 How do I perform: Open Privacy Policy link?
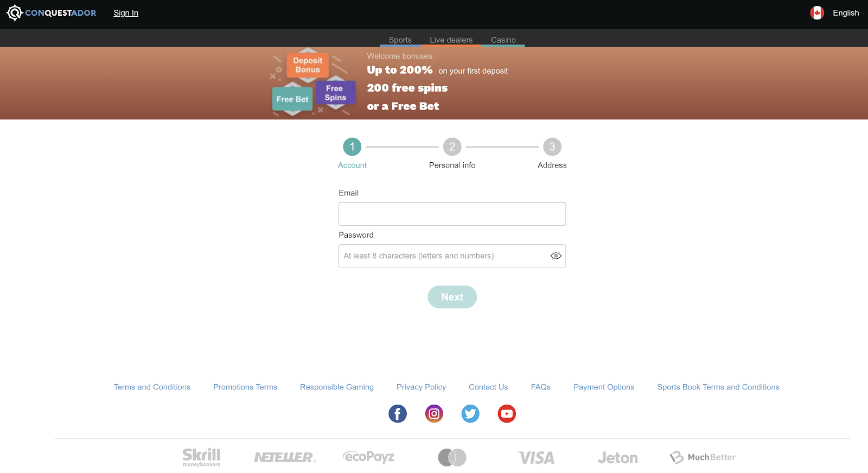pyautogui.click(x=421, y=387)
